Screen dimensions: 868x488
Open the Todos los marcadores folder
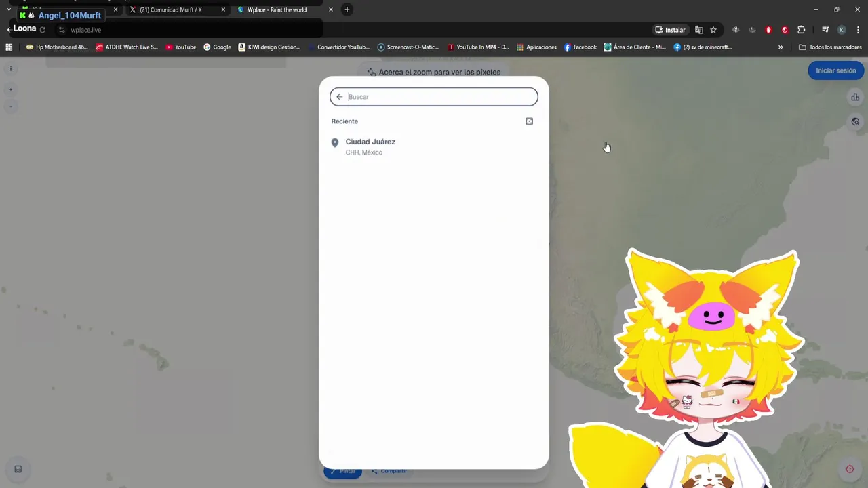coord(830,47)
